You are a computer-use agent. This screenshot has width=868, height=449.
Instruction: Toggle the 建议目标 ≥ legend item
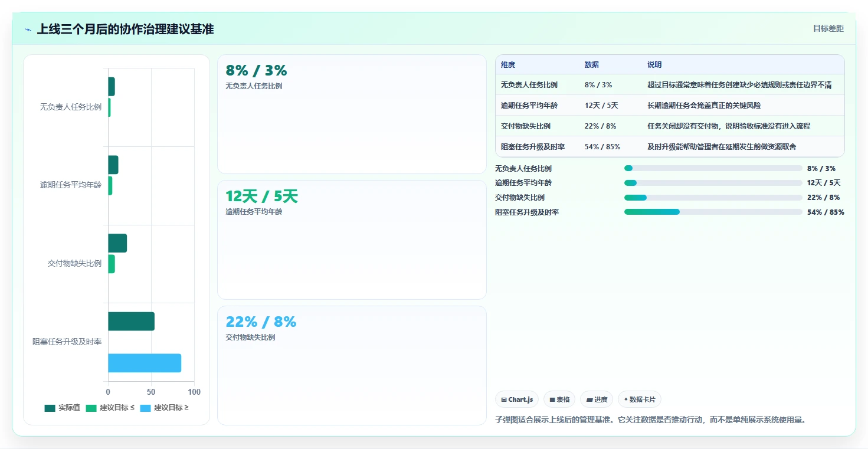[x=165, y=408]
